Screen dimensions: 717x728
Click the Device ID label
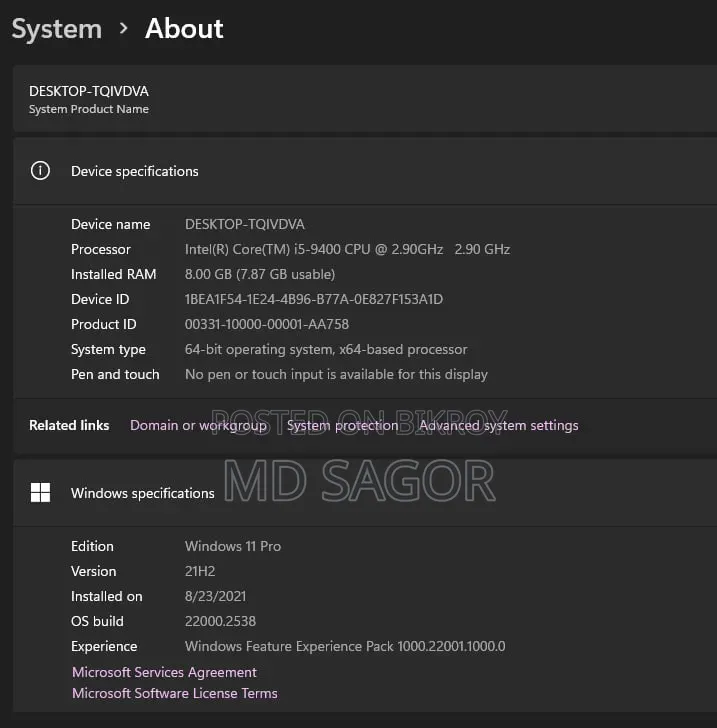100,299
